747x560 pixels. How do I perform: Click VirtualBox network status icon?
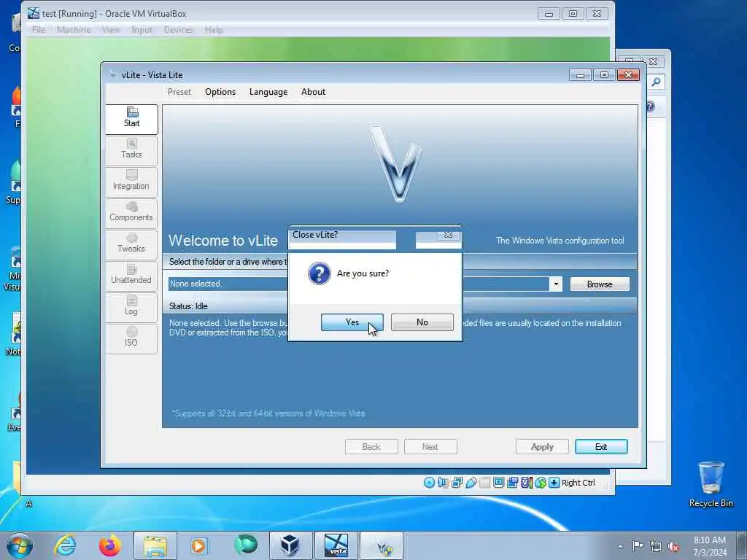coord(457,483)
